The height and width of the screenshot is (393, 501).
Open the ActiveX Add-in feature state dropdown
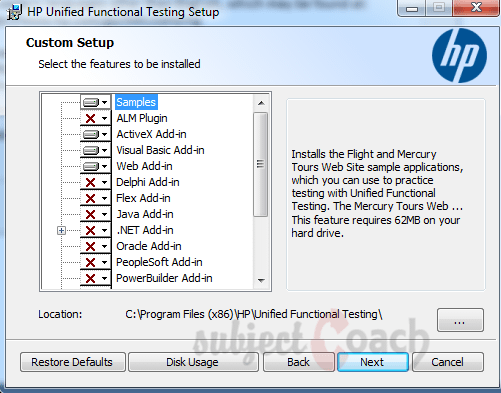tap(96, 134)
